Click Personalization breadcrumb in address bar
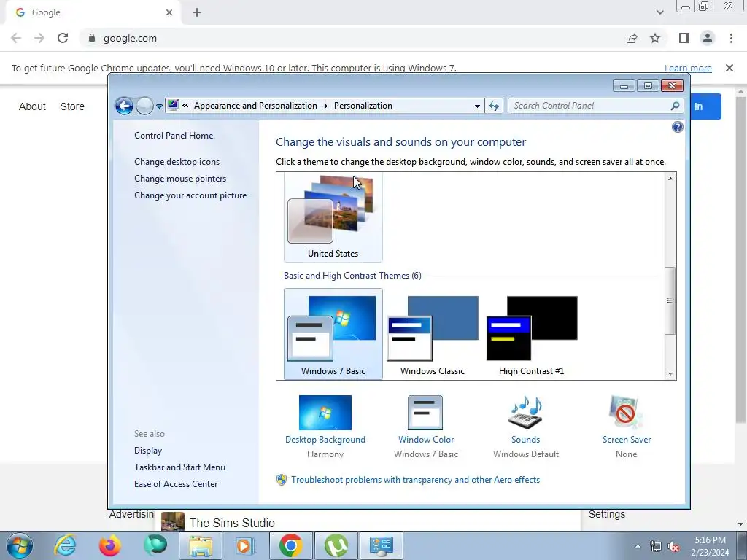 (x=363, y=106)
